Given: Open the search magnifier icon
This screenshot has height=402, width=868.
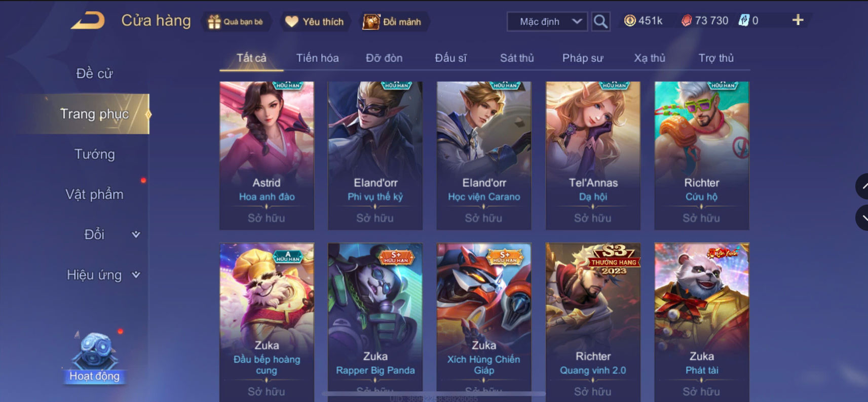Looking at the screenshot, I should coord(600,21).
